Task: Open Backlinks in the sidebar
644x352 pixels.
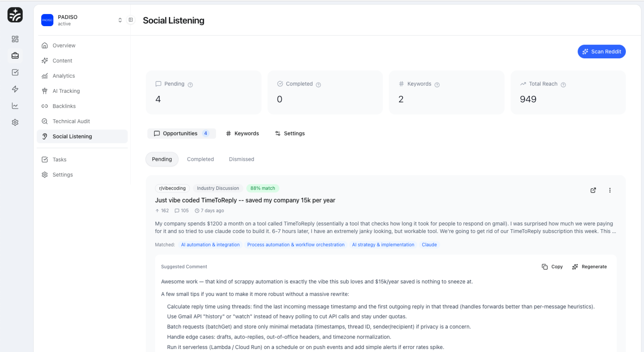Action: pyautogui.click(x=82, y=106)
